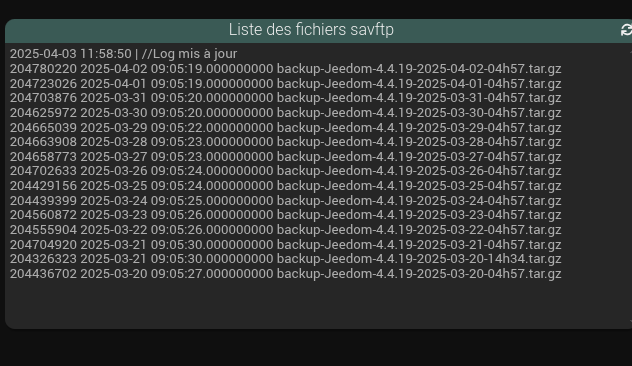Click scrollbar up arrow of log list
The image size is (632, 366).
click(x=630, y=52)
